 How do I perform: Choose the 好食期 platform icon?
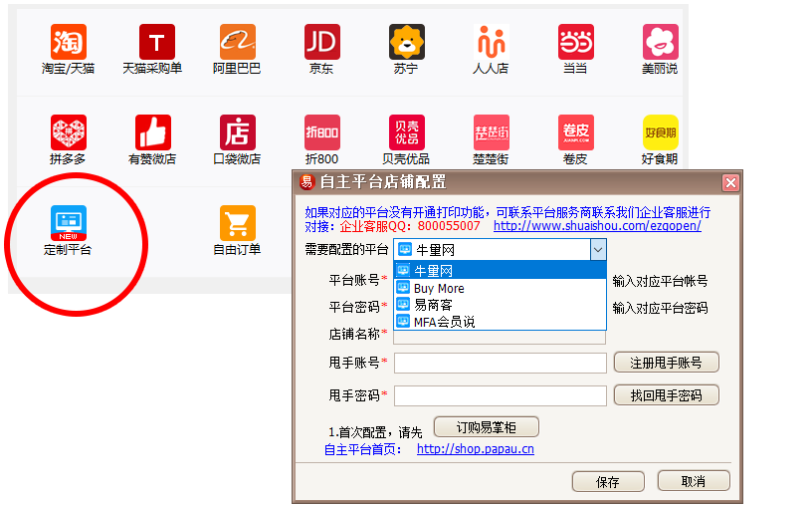661,132
